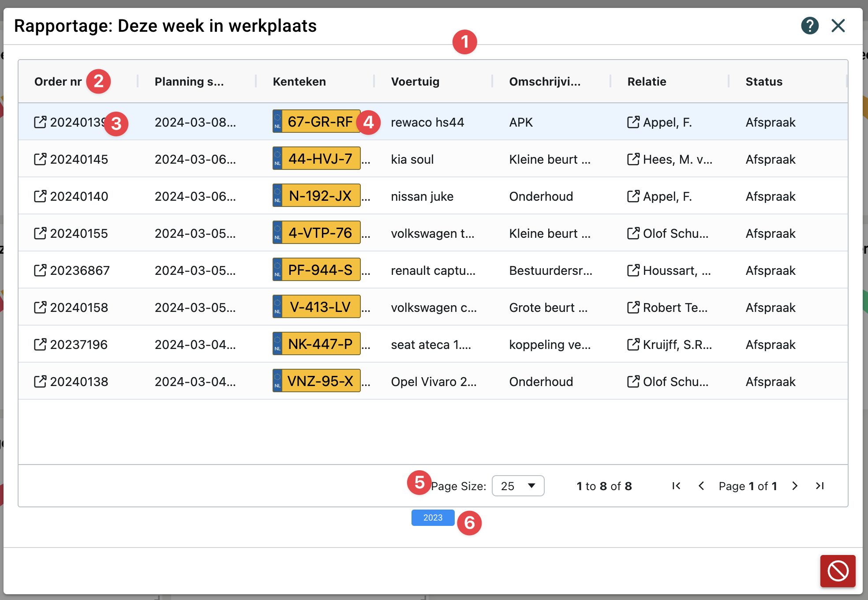Open order 20240145 external link icon
Screen dimensions: 868x600
click(x=40, y=159)
